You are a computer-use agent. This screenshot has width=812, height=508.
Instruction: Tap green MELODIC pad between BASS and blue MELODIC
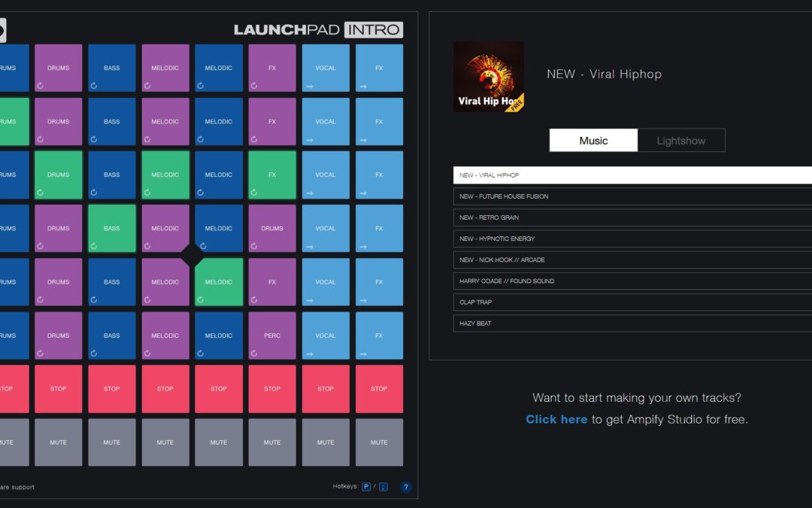(165, 175)
